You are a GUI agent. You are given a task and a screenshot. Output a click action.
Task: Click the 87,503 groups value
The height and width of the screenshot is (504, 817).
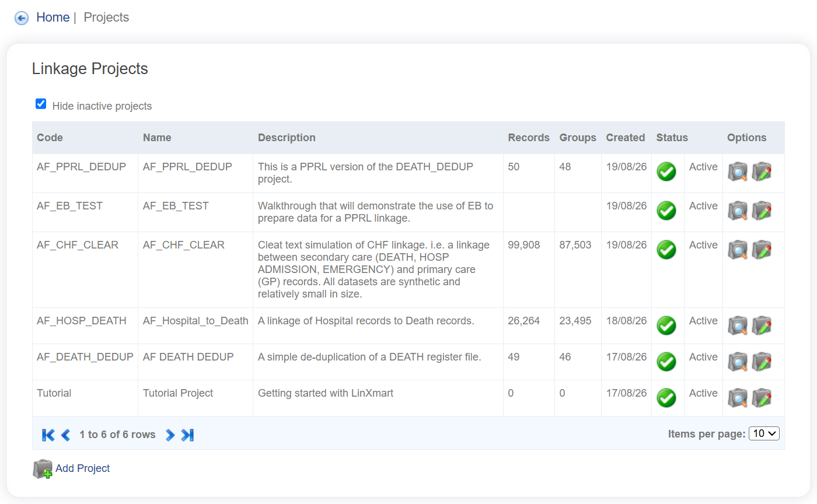click(x=575, y=245)
